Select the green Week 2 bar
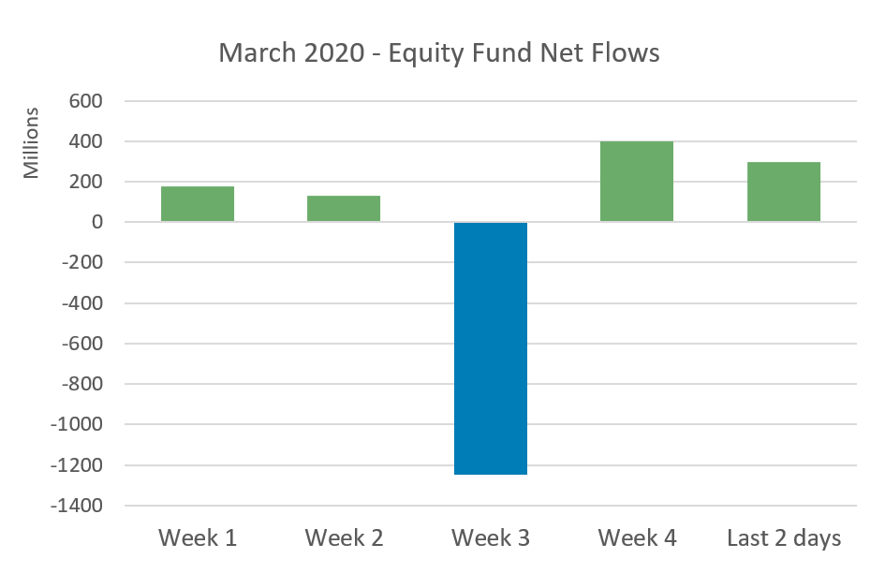This screenshot has width=885, height=588. point(344,209)
